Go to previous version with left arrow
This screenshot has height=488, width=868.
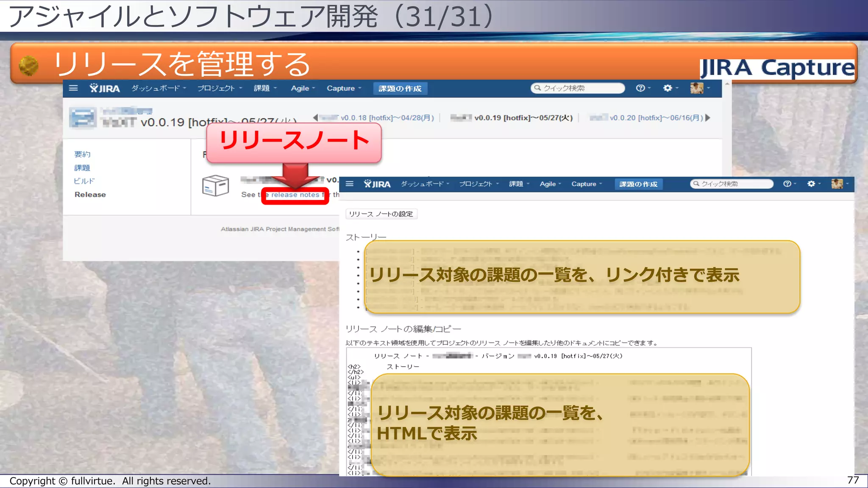click(x=315, y=117)
